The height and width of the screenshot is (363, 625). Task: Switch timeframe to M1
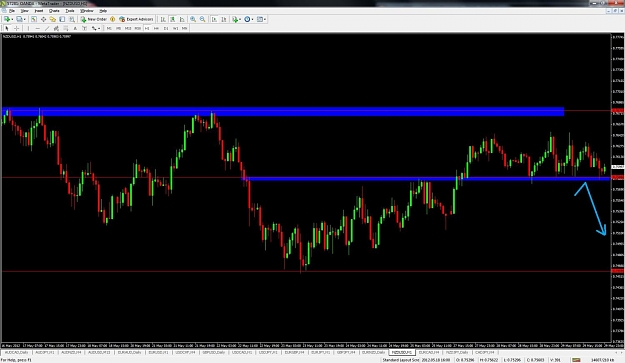coord(109,28)
